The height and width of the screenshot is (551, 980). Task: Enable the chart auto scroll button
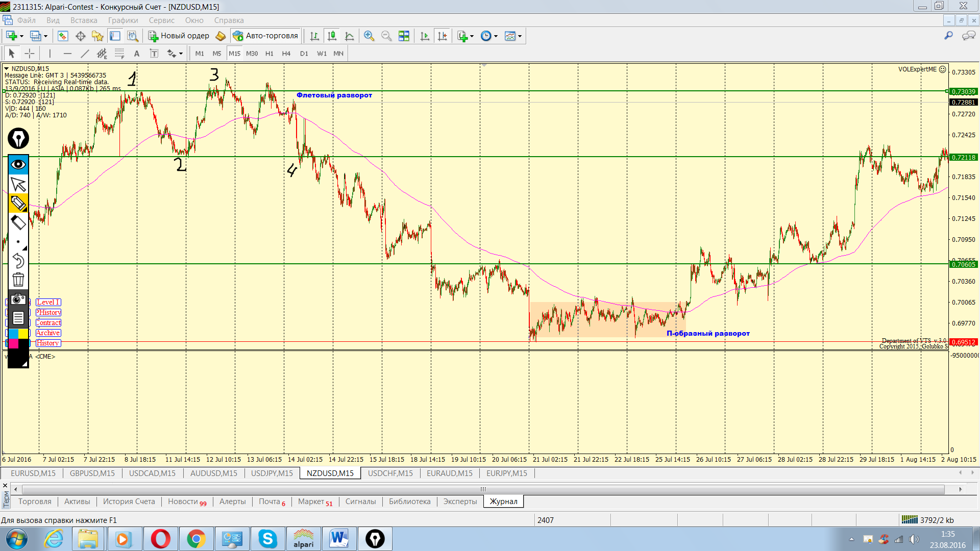coord(425,36)
